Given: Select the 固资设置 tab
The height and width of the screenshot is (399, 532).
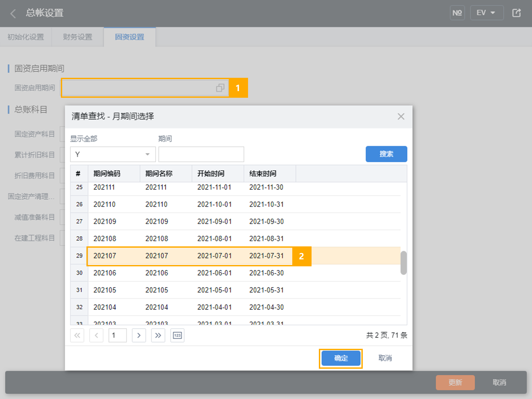Looking at the screenshot, I should (x=130, y=37).
